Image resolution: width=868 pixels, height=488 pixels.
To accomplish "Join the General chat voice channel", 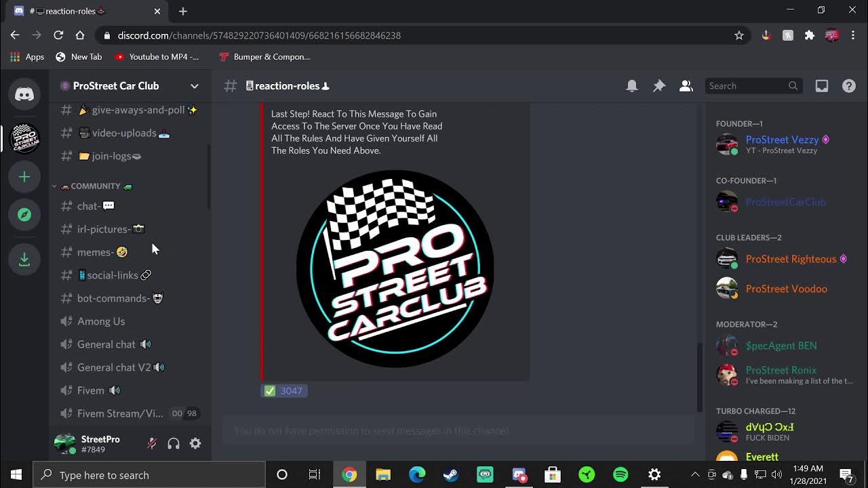I will coord(130,344).
